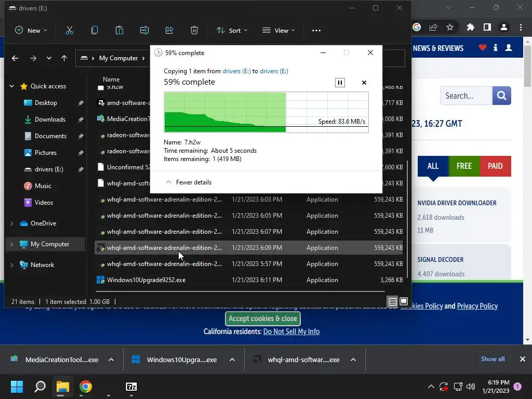Open NEWS & REVIEWS menu item
532x399 pixels.
(x=438, y=48)
